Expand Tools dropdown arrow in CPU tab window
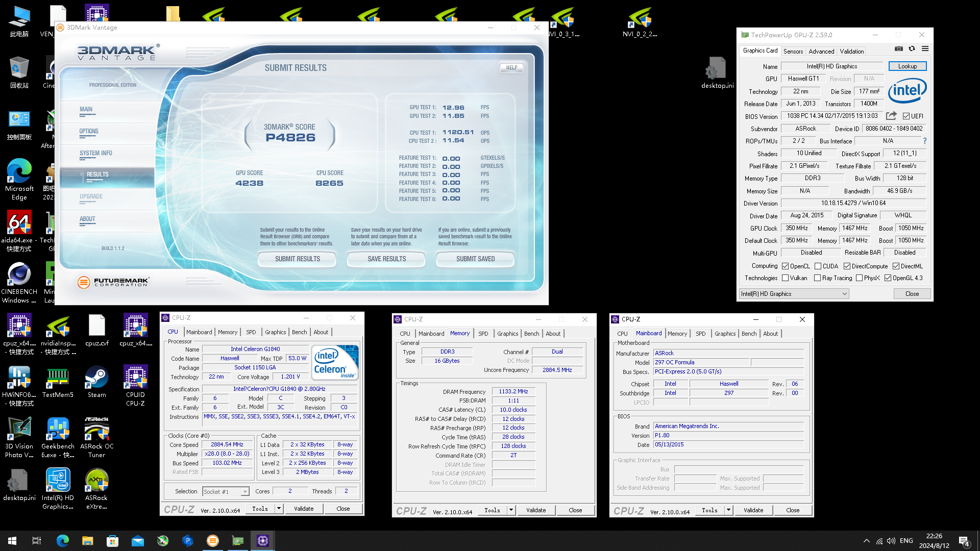 (x=279, y=509)
